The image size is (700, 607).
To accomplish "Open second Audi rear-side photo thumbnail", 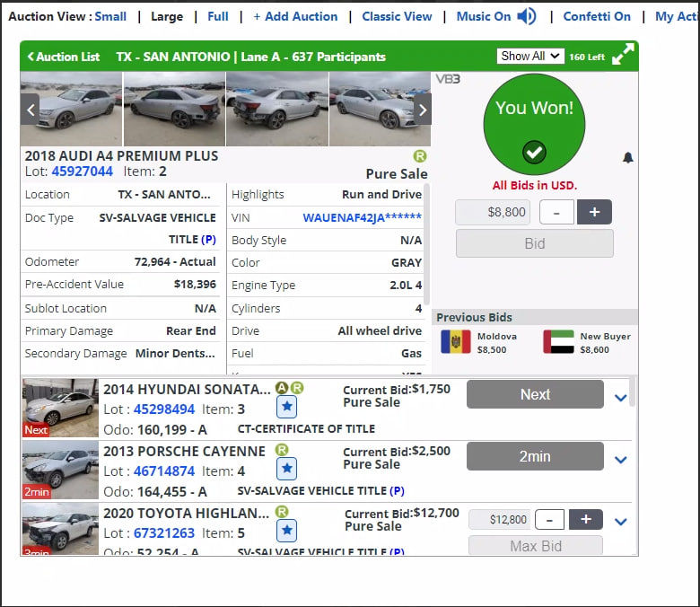I will [174, 110].
